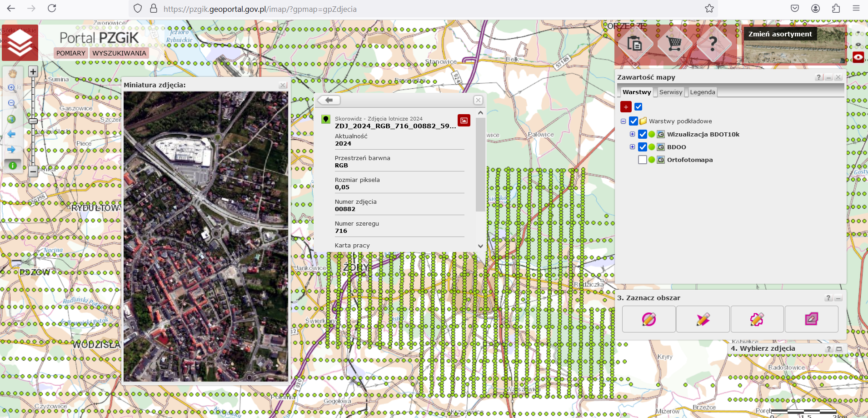Click the full extent globe icon
The width and height of the screenshot is (868, 418).
[11, 119]
